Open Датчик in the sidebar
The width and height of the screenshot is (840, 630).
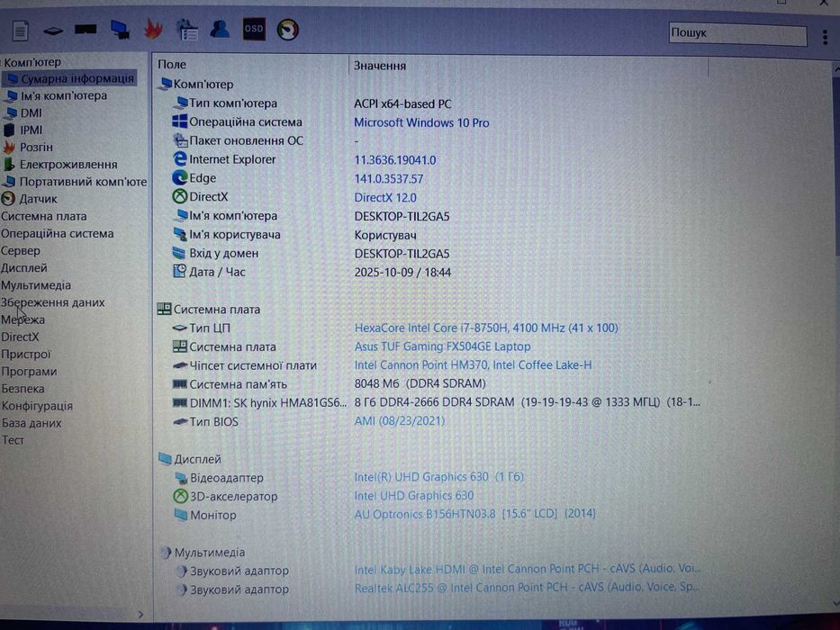point(38,199)
